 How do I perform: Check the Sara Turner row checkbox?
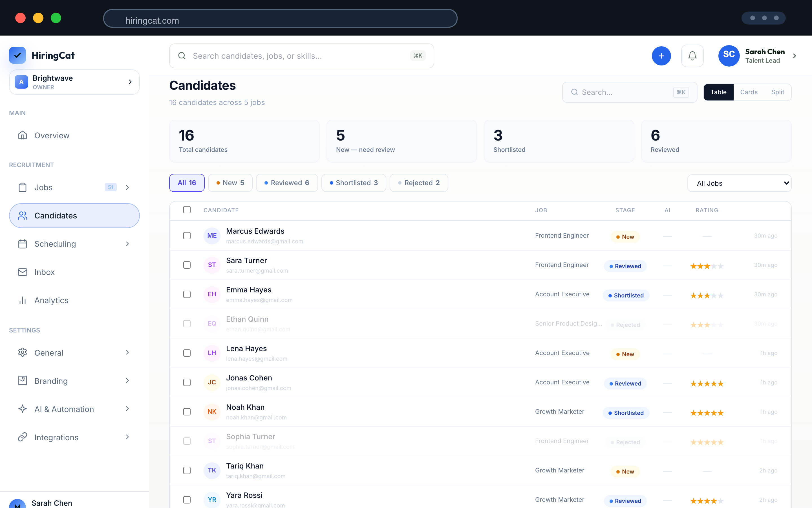(x=187, y=265)
